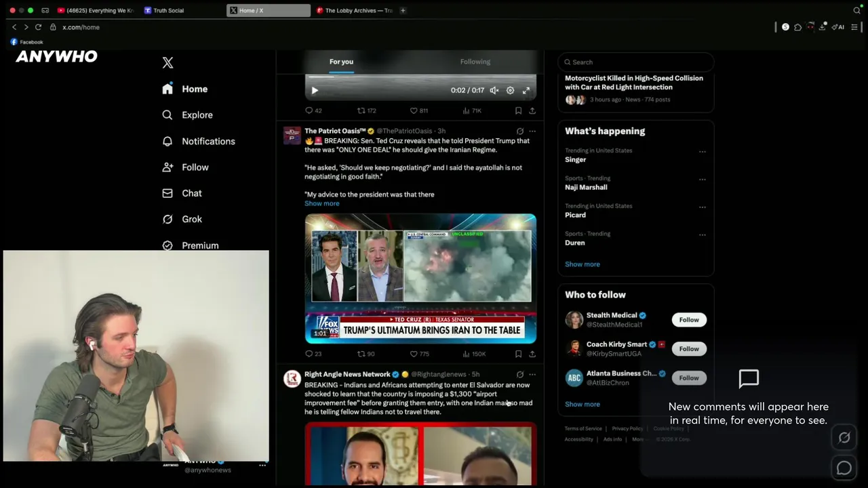Click the X logo in the sidebar
Viewport: 868px width, 488px height.
pyautogui.click(x=167, y=63)
